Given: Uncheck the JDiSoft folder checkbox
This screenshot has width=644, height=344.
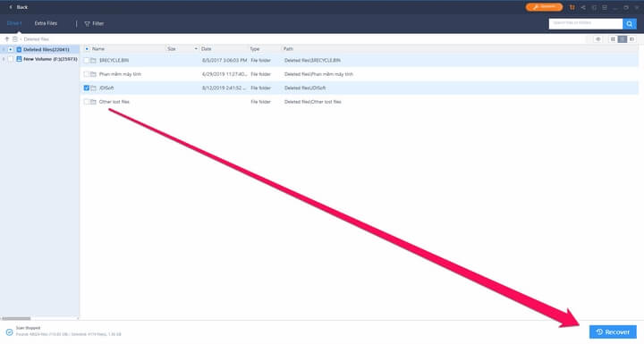Looking at the screenshot, I should point(86,88).
